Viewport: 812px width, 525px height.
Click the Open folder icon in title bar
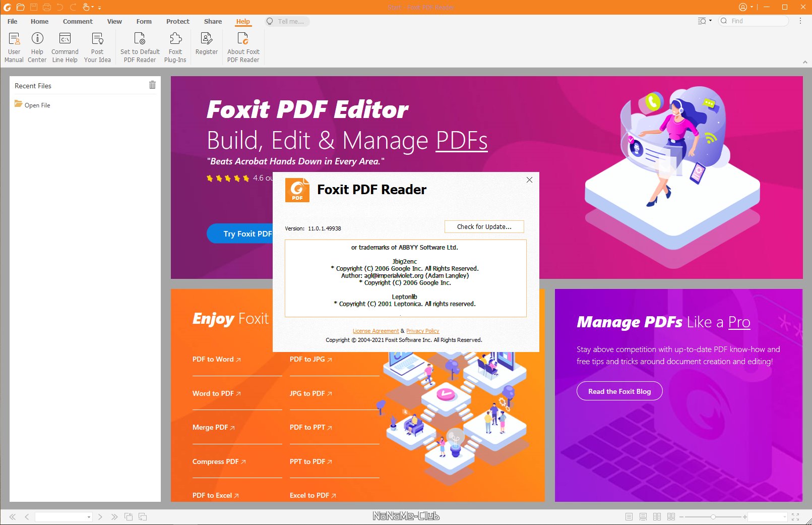(x=20, y=7)
